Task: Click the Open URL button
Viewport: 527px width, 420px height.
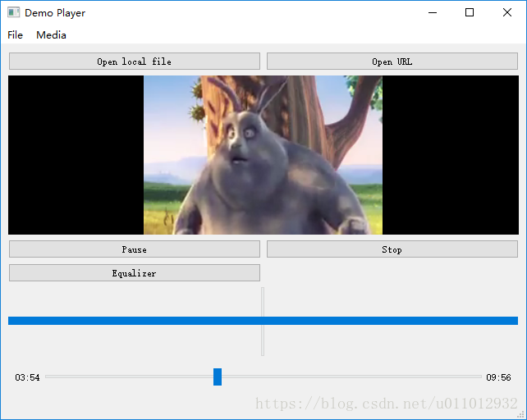Action: pyautogui.click(x=392, y=62)
